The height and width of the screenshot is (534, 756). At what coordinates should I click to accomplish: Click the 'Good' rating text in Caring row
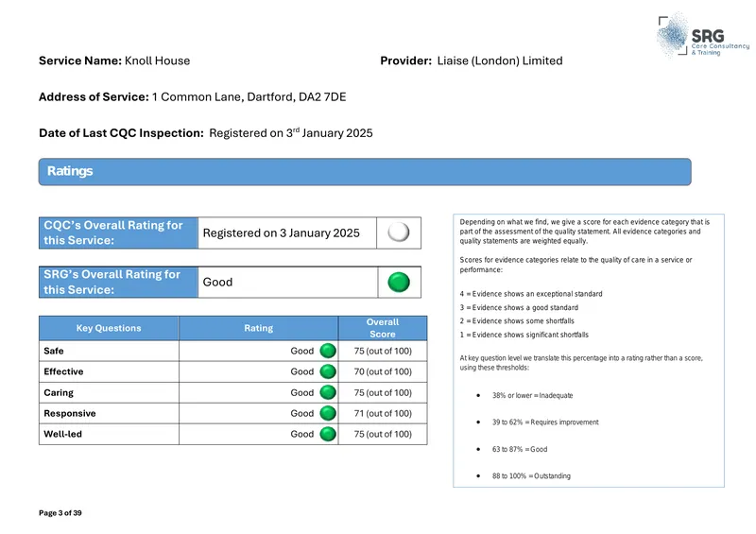click(302, 392)
